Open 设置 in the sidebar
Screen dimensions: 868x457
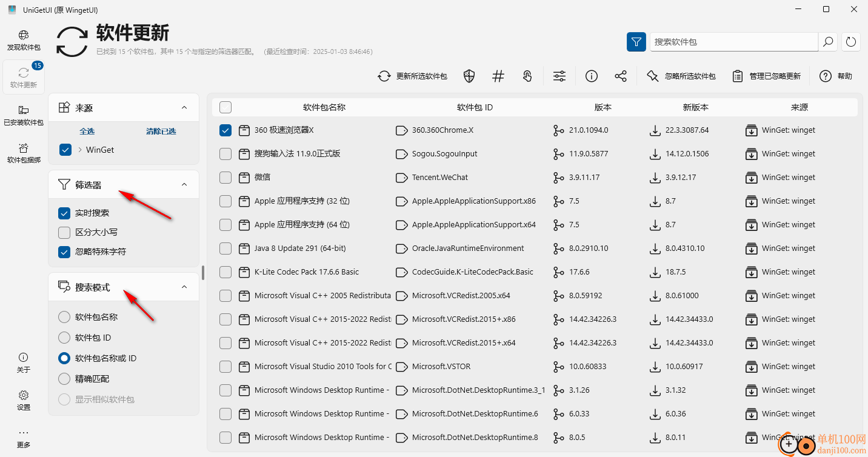[x=24, y=400]
